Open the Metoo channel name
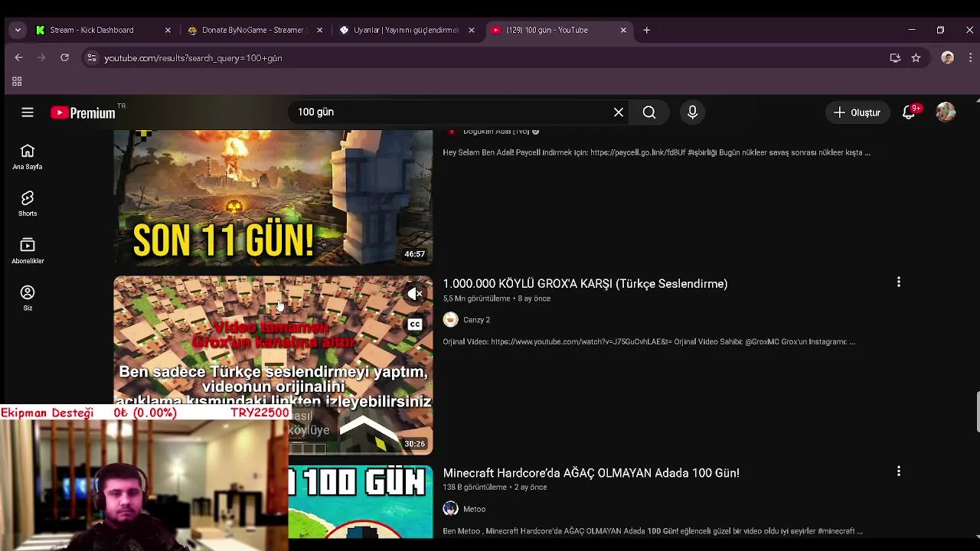The image size is (980, 551). point(474,509)
